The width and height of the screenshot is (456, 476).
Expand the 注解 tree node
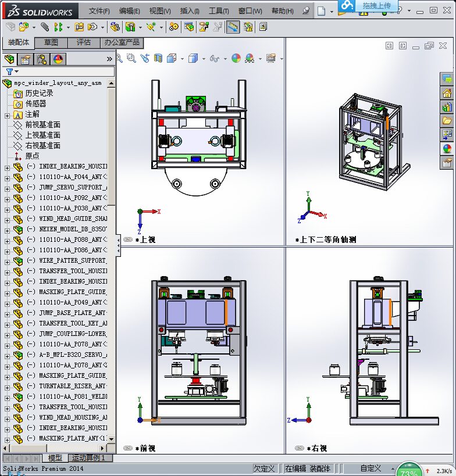pyautogui.click(x=7, y=116)
